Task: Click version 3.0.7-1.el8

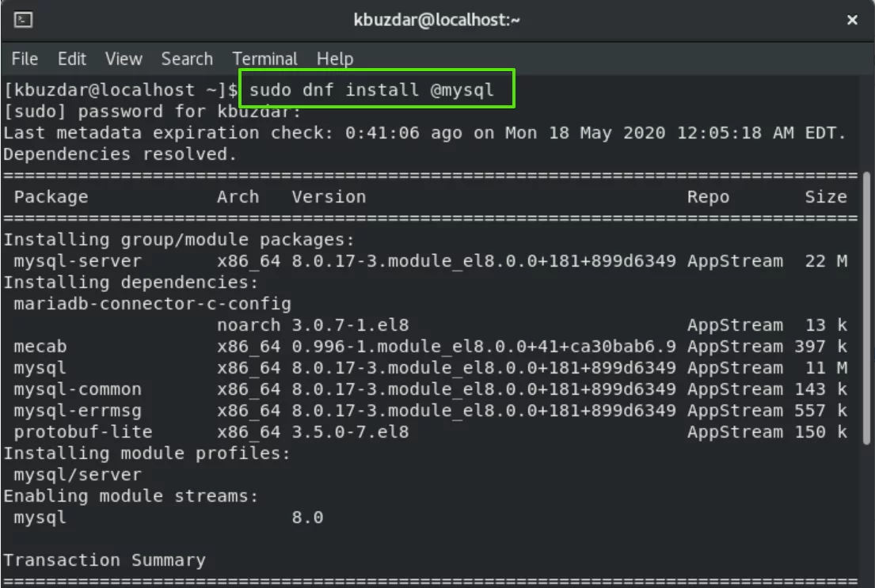Action: 351,324
